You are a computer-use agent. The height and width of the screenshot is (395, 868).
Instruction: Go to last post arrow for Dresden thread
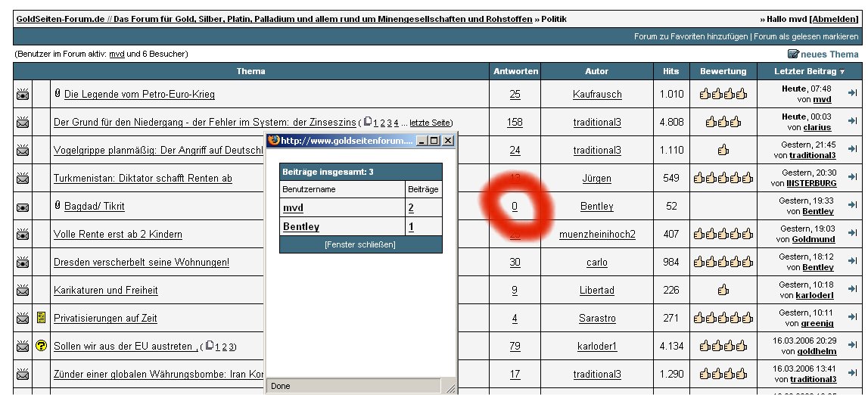point(852,261)
